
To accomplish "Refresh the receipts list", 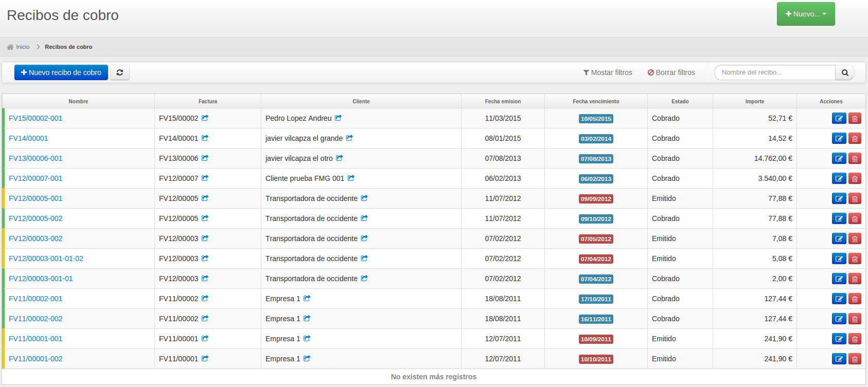I will (x=120, y=72).
